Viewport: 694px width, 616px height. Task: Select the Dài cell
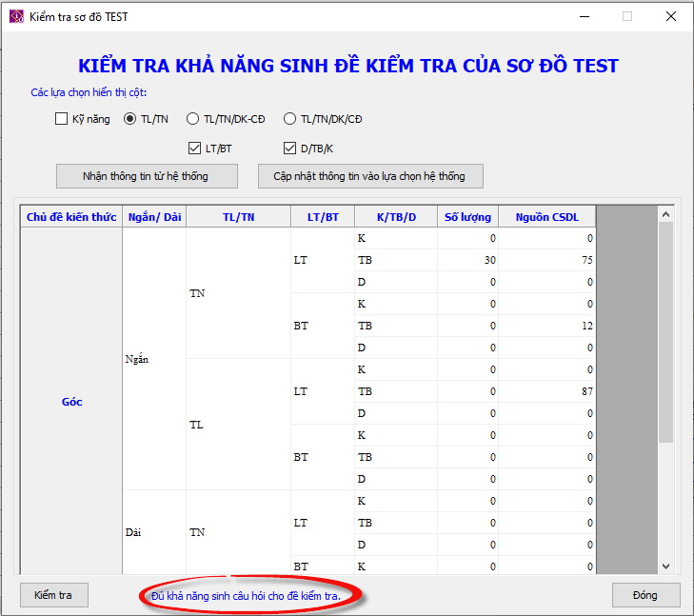pyautogui.click(x=154, y=532)
